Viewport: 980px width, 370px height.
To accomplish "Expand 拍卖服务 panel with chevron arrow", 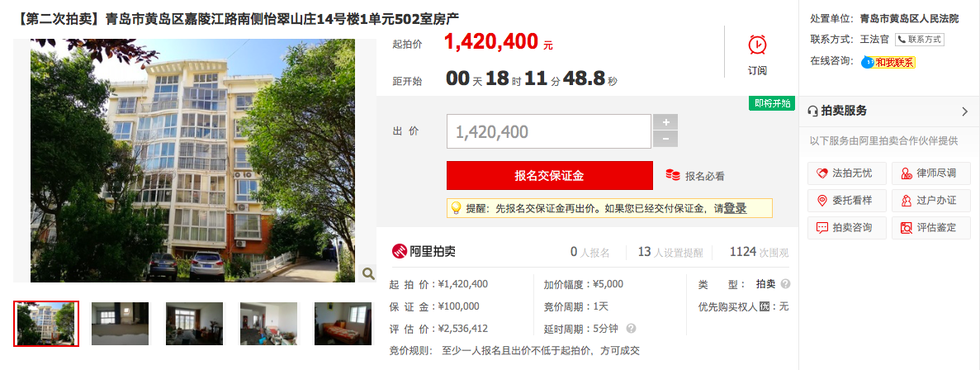I will coord(964,111).
